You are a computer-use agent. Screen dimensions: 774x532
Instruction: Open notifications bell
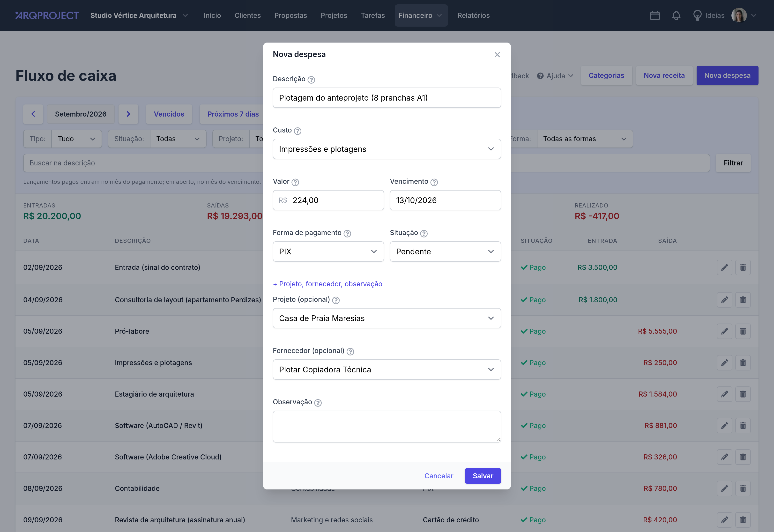(676, 16)
